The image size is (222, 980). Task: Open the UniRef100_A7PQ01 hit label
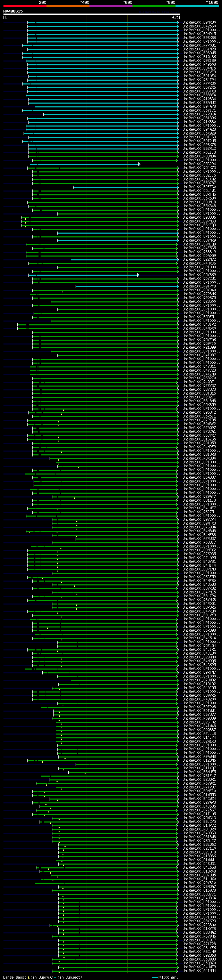click(199, 45)
